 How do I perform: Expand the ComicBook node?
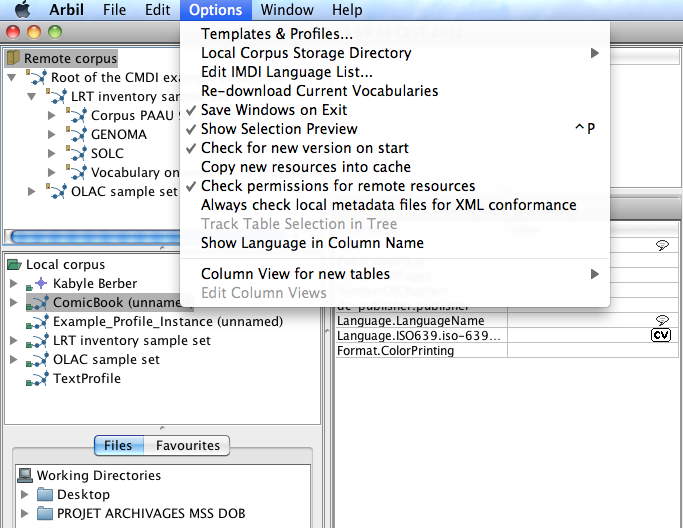tap(14, 302)
